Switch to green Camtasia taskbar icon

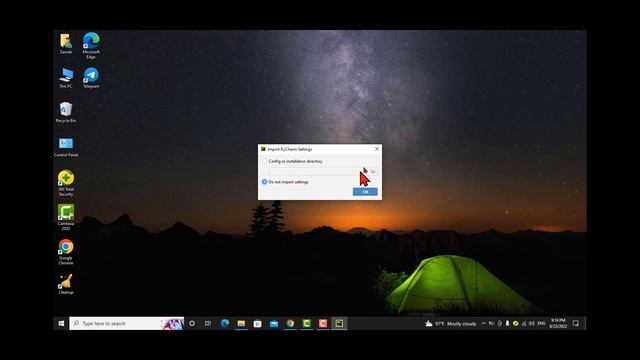coord(307,323)
